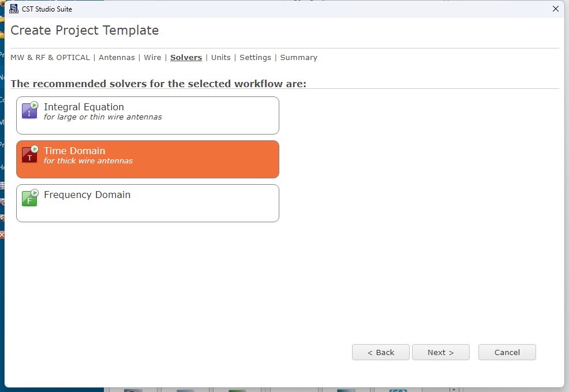Jump to the Units step
This screenshot has height=392, width=569.
[221, 57]
